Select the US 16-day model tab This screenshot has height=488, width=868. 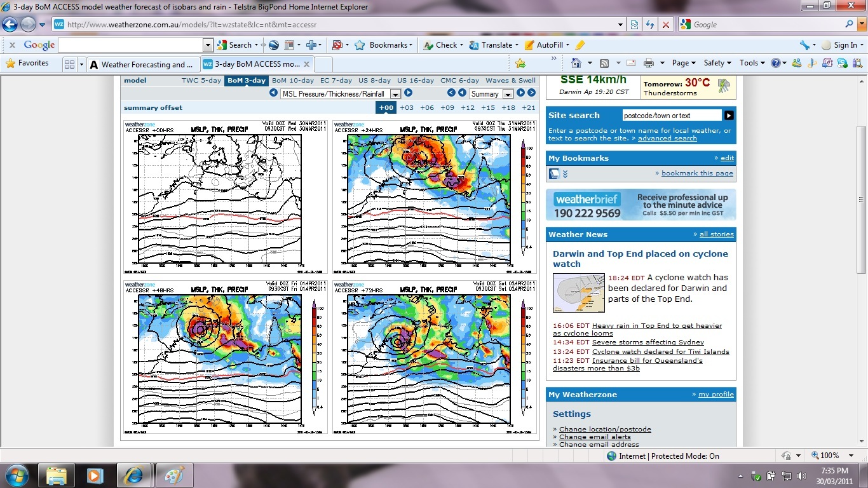[x=415, y=81]
